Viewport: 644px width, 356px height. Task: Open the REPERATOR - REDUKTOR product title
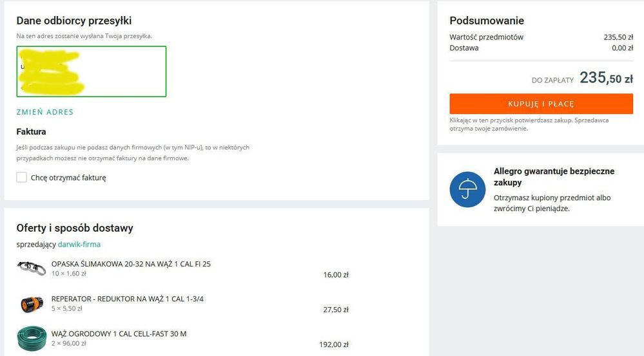[127, 299]
